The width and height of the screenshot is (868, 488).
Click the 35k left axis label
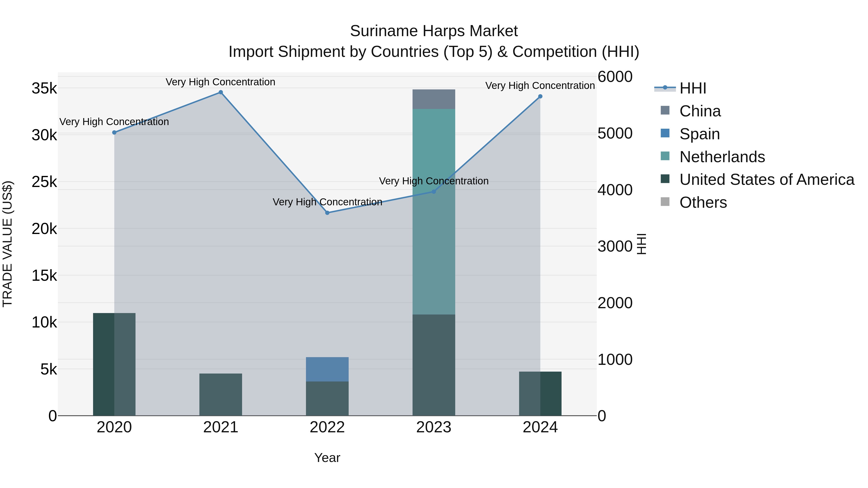pyautogui.click(x=44, y=89)
